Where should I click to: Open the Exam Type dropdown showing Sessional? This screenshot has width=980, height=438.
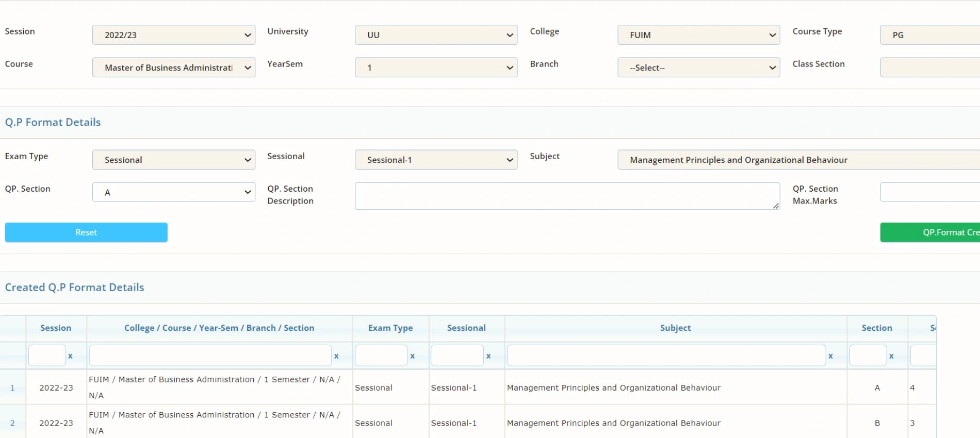tap(174, 160)
